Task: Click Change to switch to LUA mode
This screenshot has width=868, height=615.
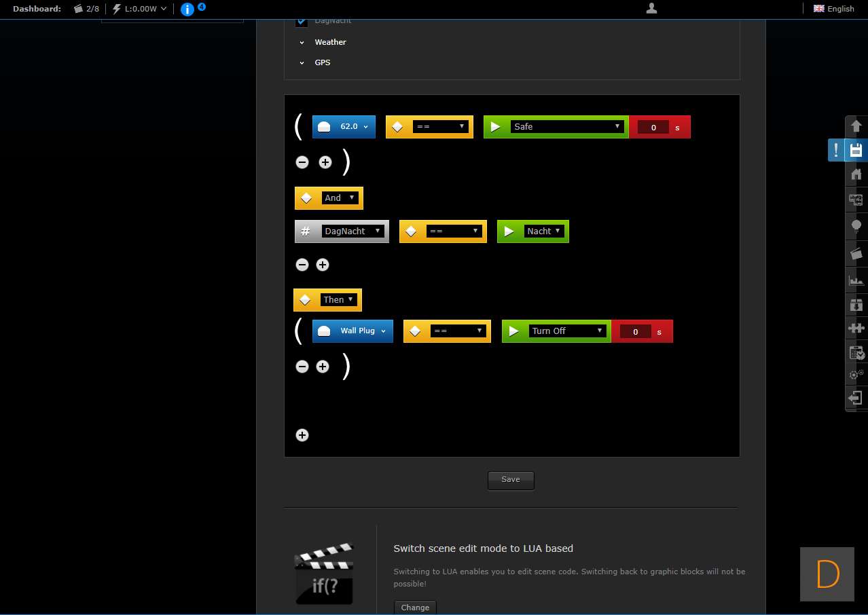Action: (415, 608)
